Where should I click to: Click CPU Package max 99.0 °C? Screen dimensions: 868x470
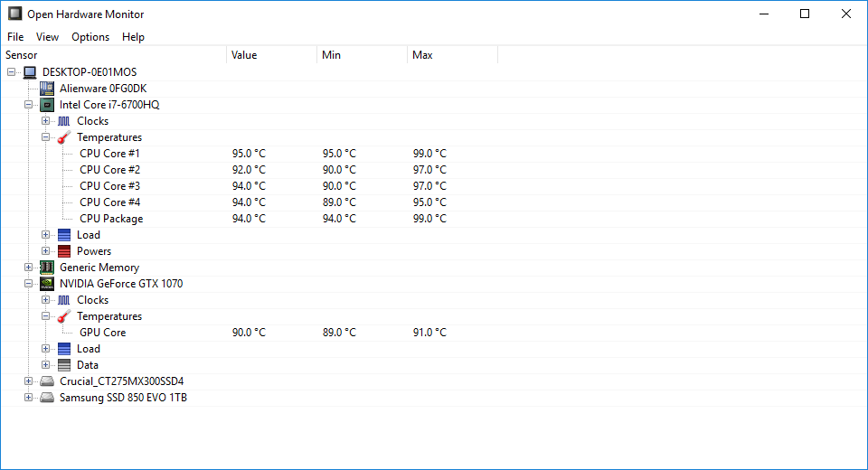click(429, 219)
